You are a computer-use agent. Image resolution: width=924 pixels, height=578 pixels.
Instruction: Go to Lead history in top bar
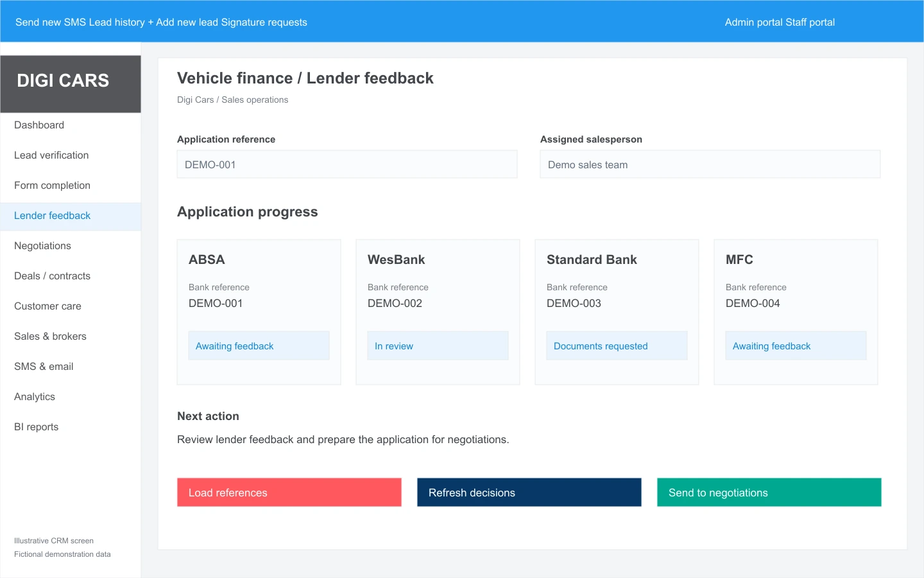tap(117, 22)
